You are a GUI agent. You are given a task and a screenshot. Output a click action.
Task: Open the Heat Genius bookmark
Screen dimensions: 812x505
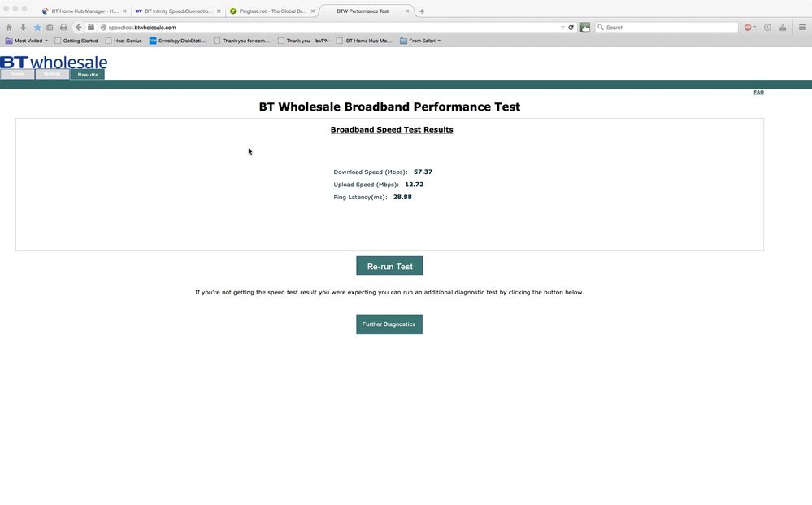[124, 41]
